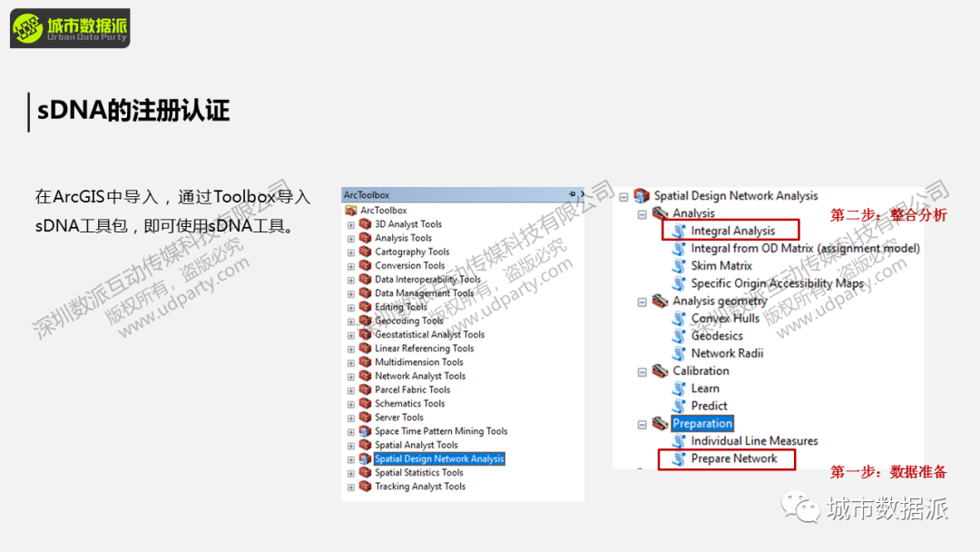This screenshot has height=552, width=980.
Task: Select Geostatistical Analyst Tools in the tree
Action: pos(430,334)
